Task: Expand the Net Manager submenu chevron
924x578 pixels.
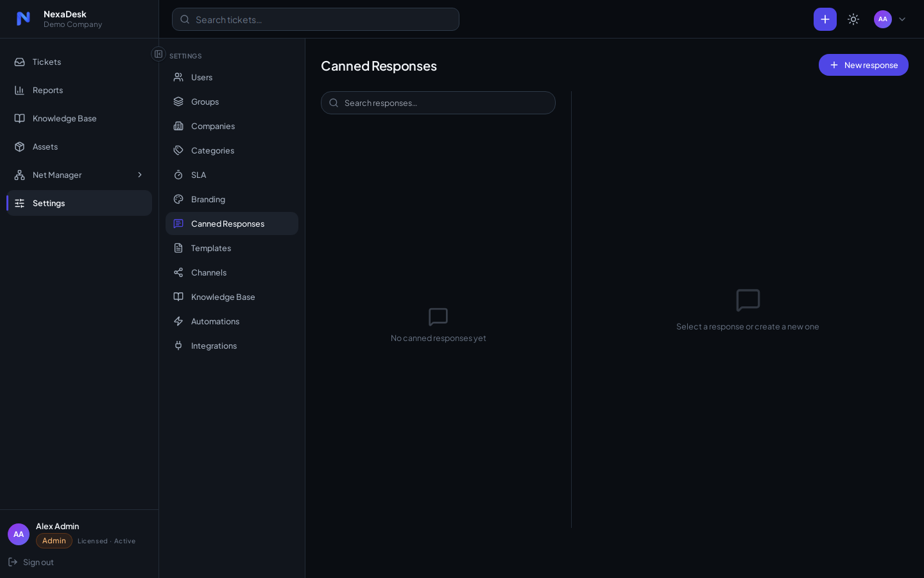Action: 140,175
